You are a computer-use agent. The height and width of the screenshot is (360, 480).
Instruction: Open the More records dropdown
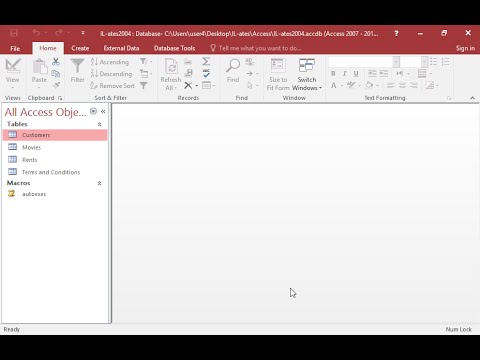point(209,86)
